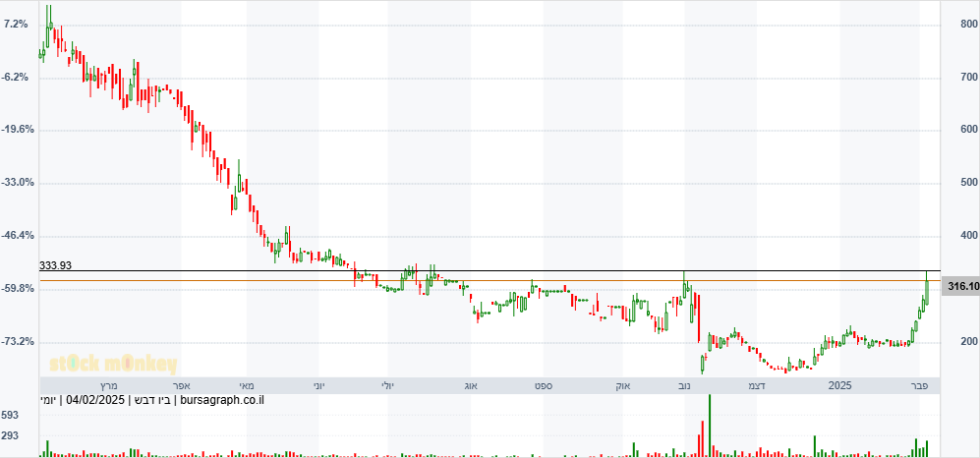Viewport: 980px width, 458px height.
Task: Select the נוב month on the time axis
Action: [684, 386]
